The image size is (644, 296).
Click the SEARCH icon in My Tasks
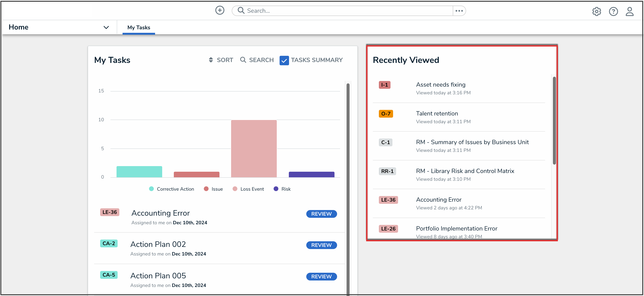pyautogui.click(x=243, y=60)
